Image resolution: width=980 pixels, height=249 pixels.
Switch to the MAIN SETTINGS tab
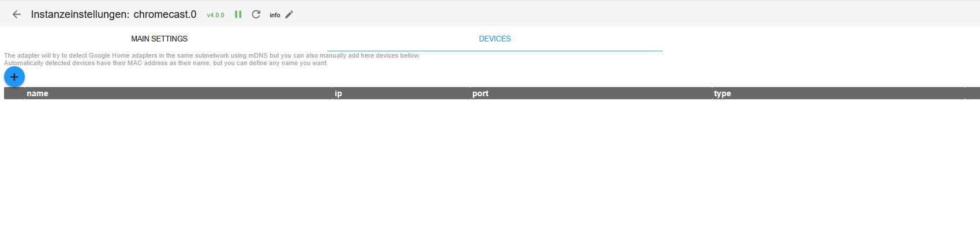coord(159,39)
